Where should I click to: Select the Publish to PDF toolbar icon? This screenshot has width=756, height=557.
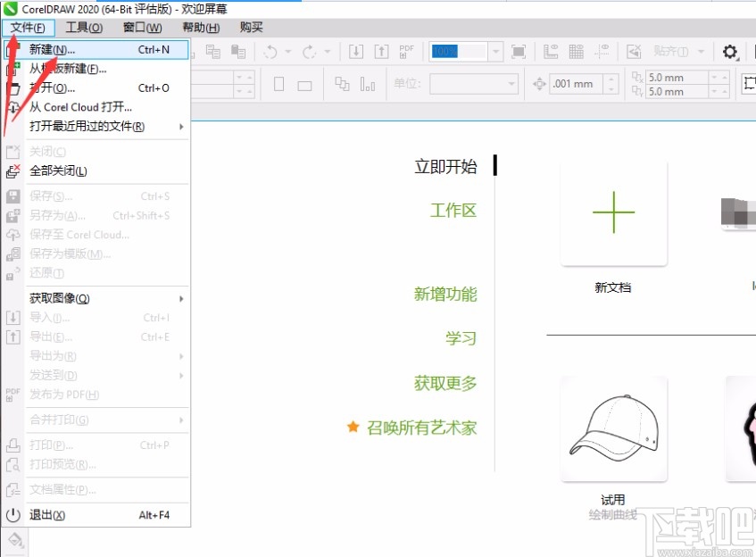pos(404,52)
